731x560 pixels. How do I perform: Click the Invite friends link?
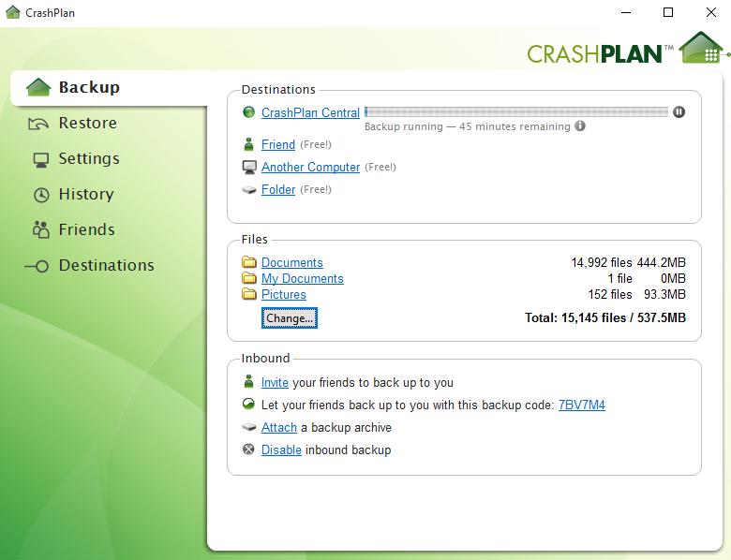pos(275,382)
